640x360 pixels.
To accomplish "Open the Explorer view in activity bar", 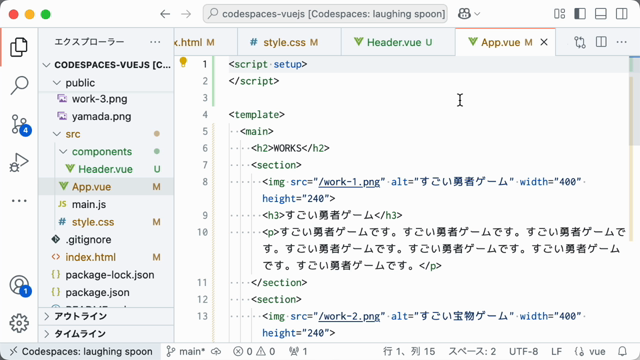I will (x=19, y=47).
